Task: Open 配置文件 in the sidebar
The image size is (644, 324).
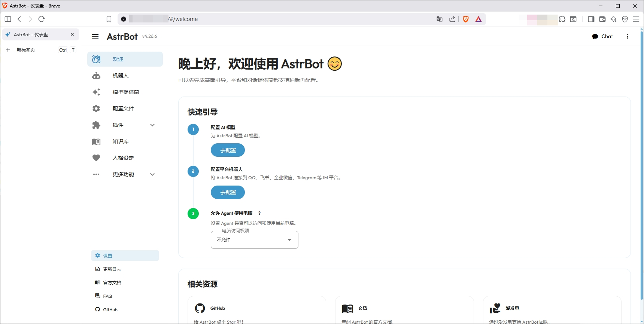Action: [x=125, y=108]
